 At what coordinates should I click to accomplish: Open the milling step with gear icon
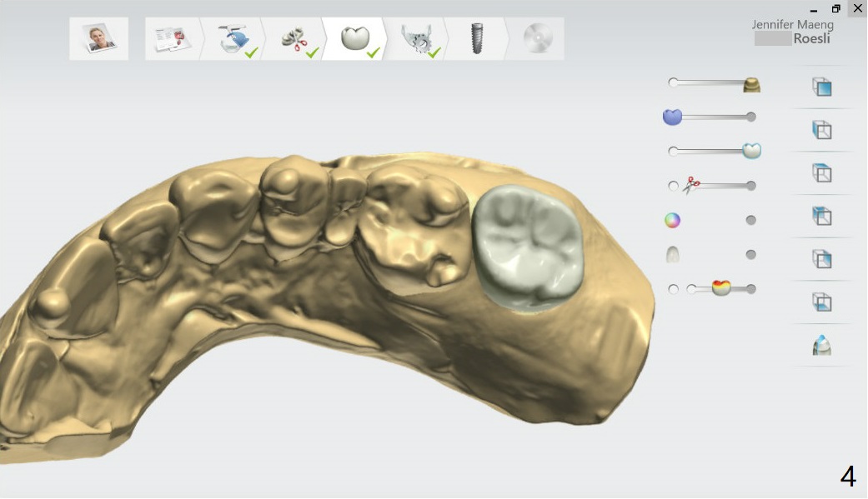417,38
